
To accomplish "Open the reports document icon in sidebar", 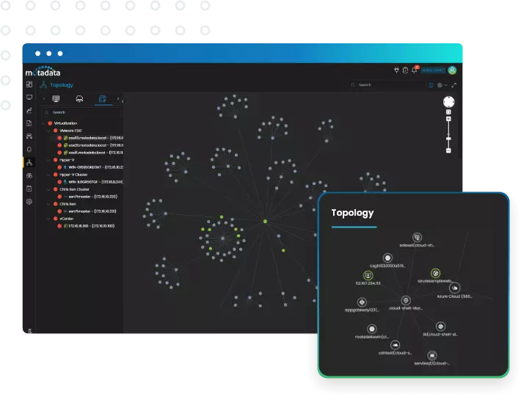I will pos(29,123).
